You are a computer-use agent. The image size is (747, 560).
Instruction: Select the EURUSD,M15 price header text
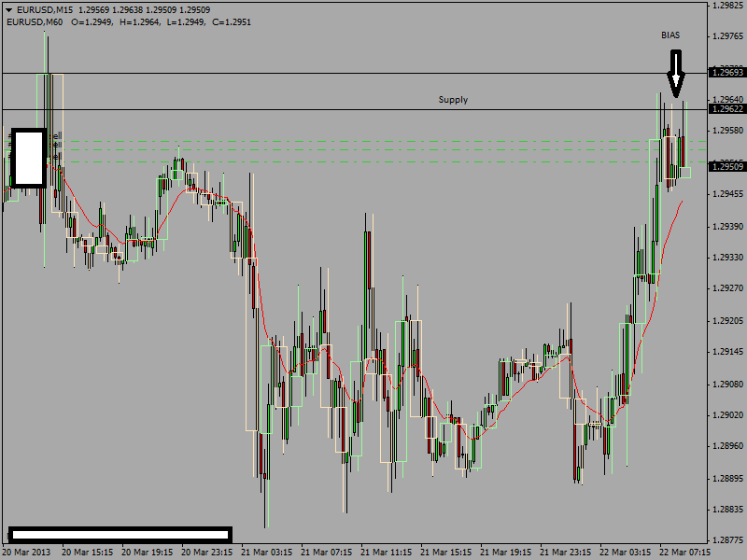(x=113, y=10)
